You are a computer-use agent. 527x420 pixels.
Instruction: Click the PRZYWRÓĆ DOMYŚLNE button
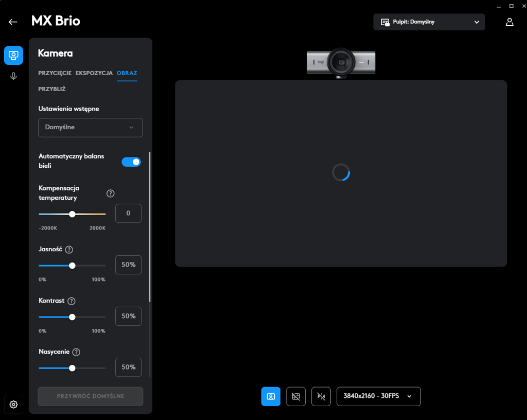91,396
